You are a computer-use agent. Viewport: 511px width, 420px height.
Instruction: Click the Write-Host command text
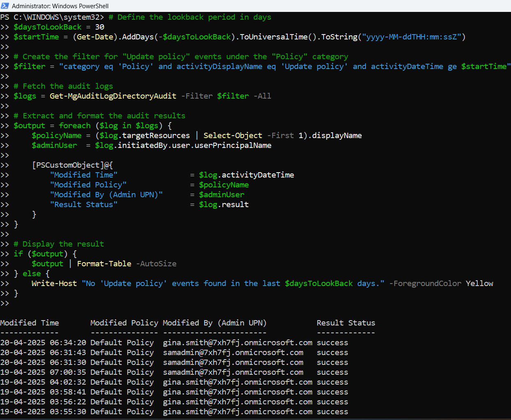tap(54, 284)
